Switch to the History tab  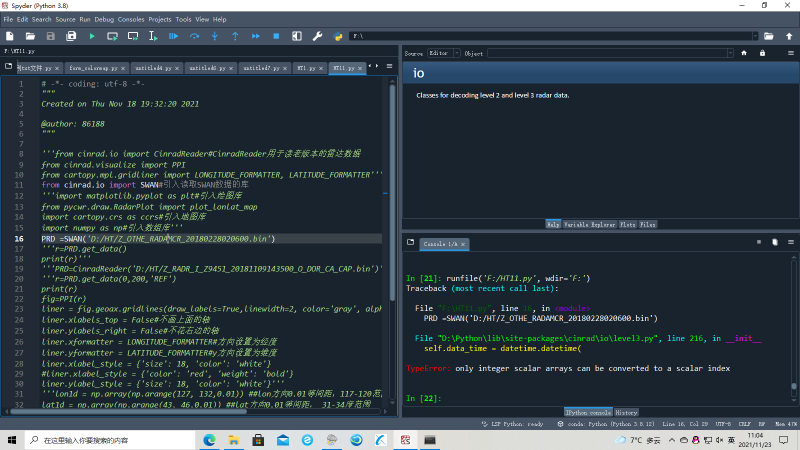[626, 412]
